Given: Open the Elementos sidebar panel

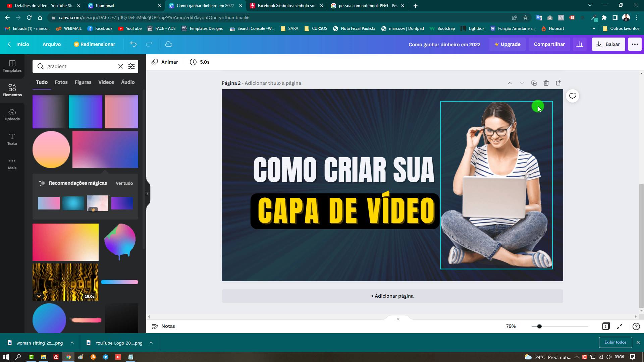Looking at the screenshot, I should [x=12, y=90].
